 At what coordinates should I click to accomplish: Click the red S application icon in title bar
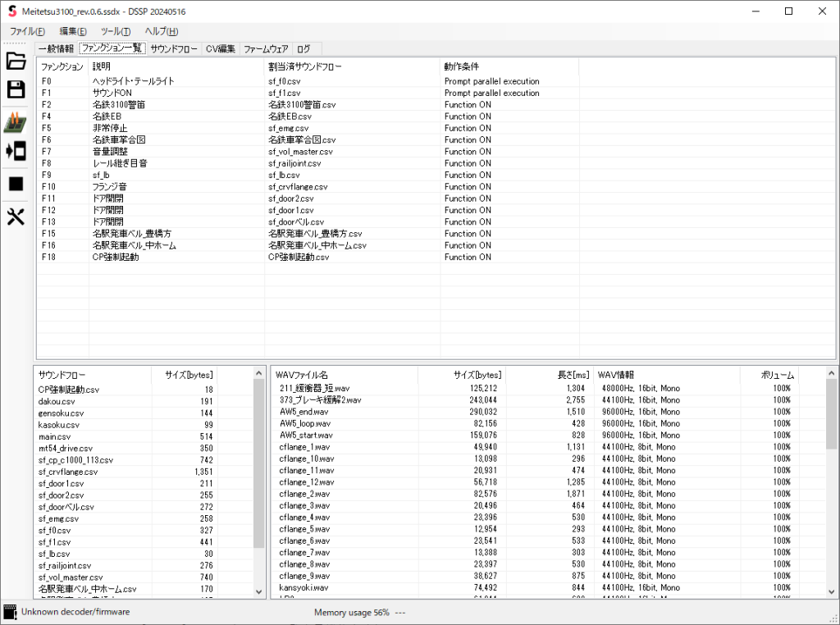[12, 11]
